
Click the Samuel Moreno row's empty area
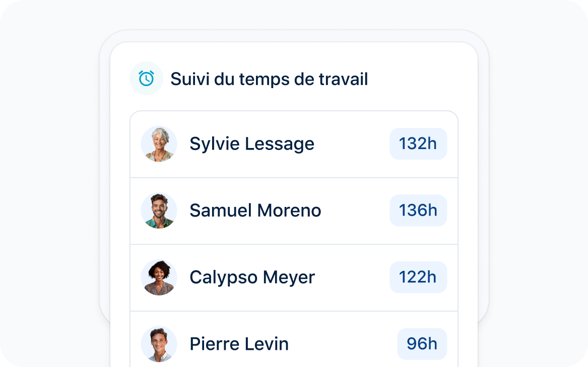click(356, 210)
